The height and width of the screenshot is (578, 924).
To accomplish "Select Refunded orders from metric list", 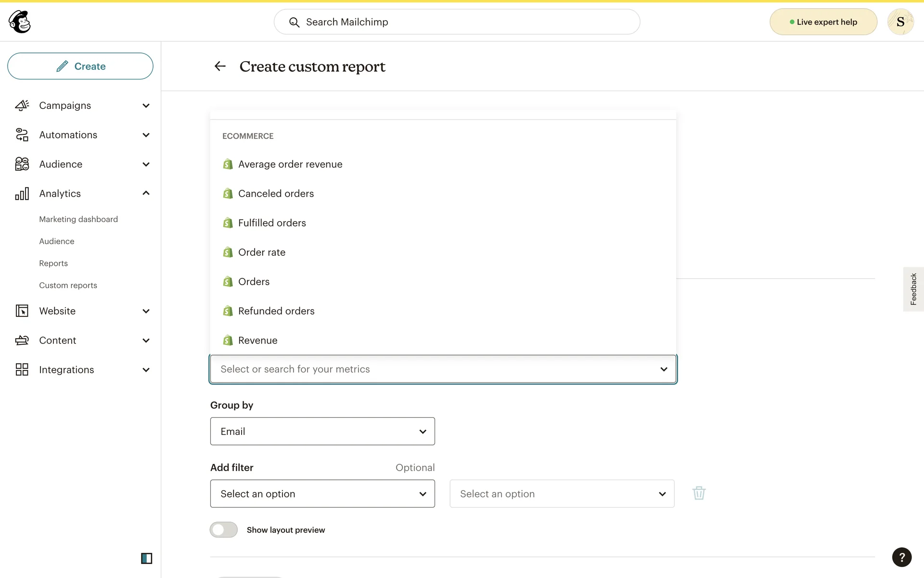I will tap(276, 311).
